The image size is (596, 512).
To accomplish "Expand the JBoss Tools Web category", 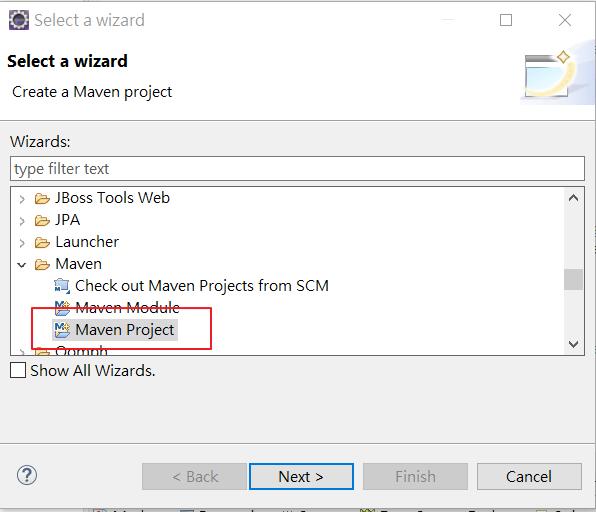I will click(x=22, y=199).
